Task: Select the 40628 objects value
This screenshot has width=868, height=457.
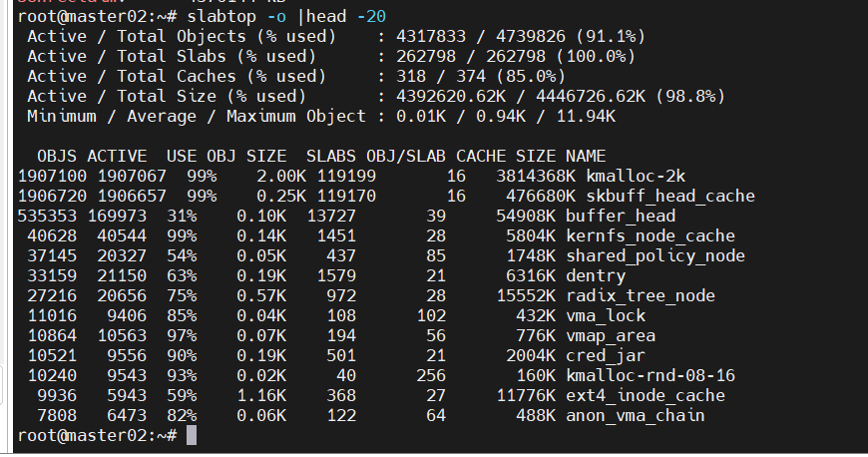Action: (52, 235)
